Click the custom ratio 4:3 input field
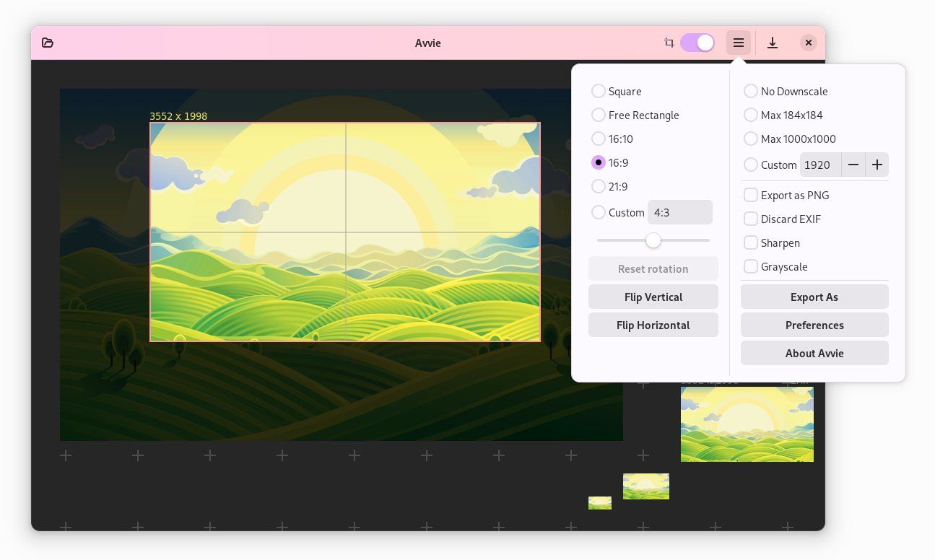 coord(680,212)
